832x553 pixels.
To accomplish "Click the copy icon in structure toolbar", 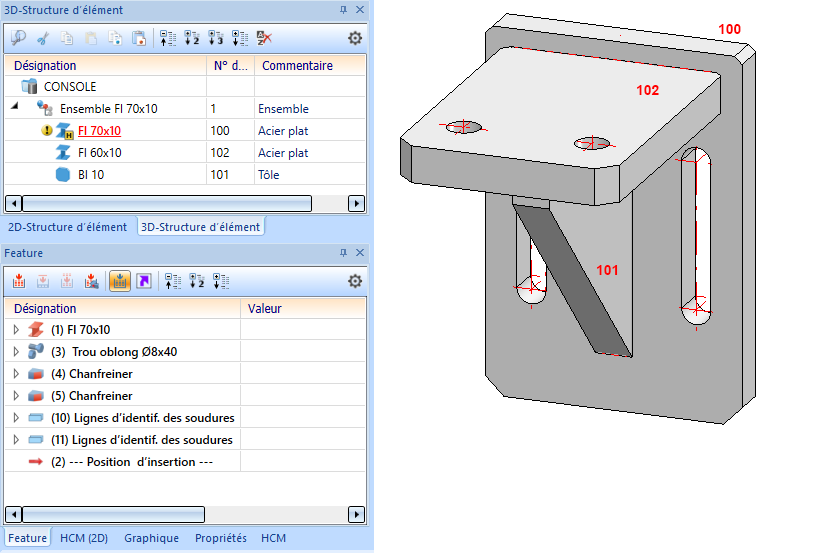I will pyautogui.click(x=67, y=38).
